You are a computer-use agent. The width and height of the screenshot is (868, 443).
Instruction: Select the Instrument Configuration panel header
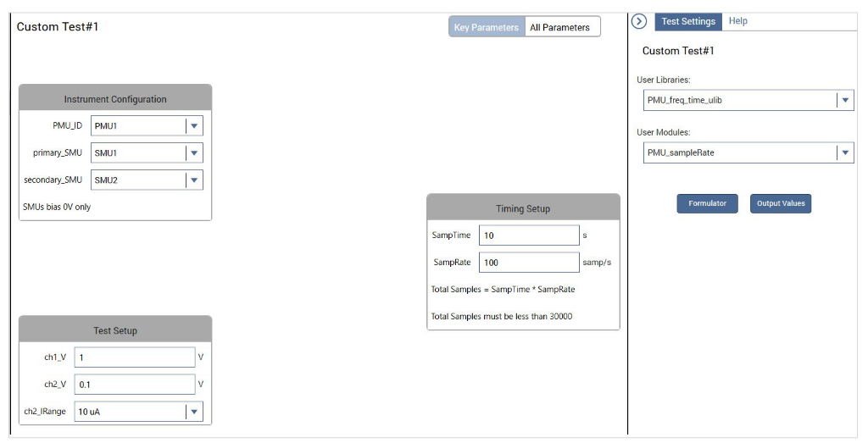pos(115,99)
